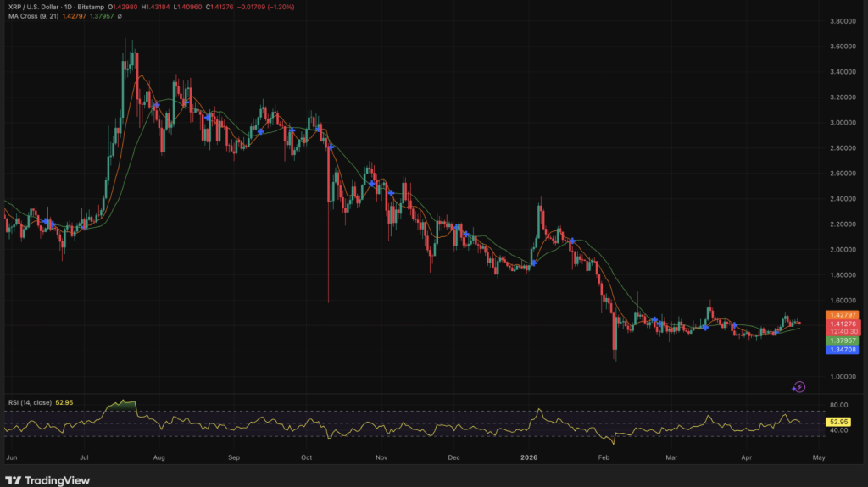The height and width of the screenshot is (487, 868).
Task: Click the 3.00000 price axis label
Action: (x=843, y=123)
